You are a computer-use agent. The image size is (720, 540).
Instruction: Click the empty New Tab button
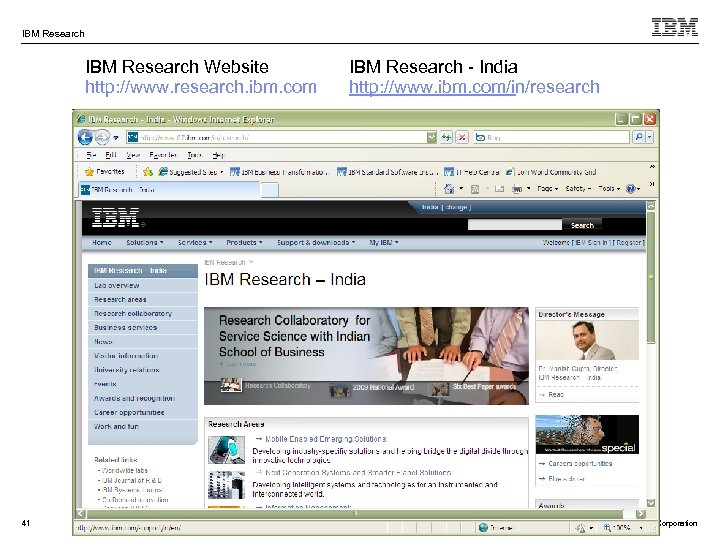270,190
